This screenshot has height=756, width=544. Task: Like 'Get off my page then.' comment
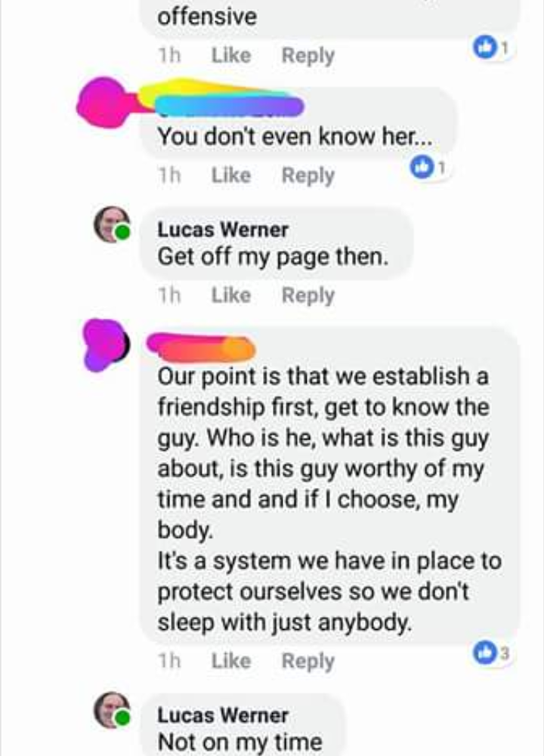(231, 295)
